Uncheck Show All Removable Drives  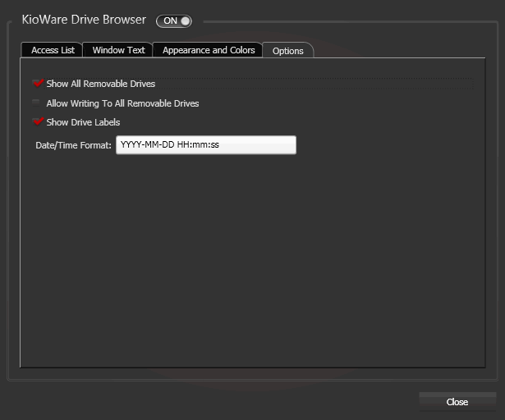point(37,84)
